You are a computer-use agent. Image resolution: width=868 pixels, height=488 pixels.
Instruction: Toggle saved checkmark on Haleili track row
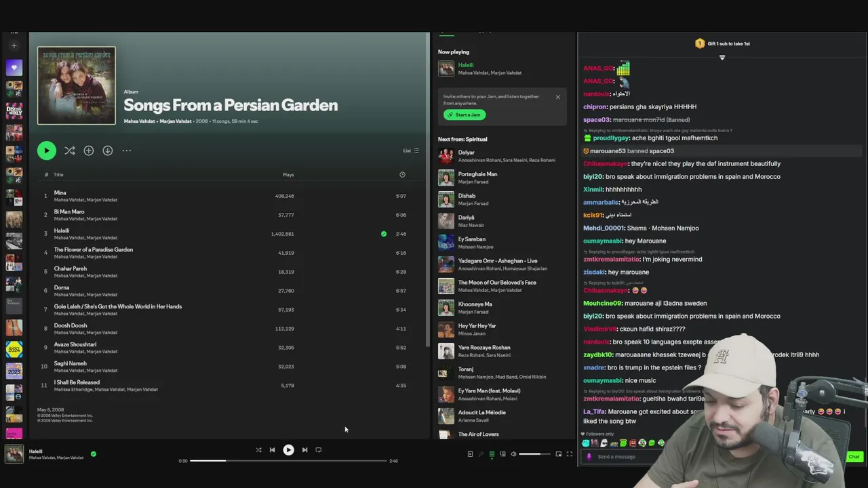pos(384,234)
